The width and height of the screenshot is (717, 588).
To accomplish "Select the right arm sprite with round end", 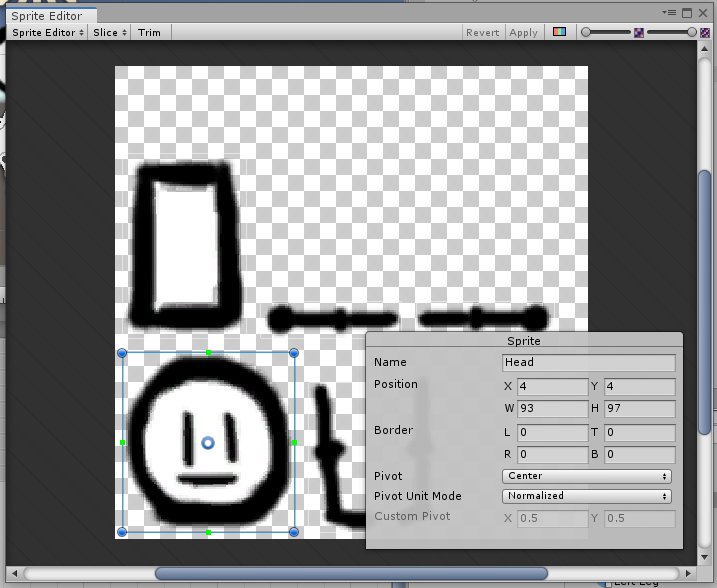I will tap(483, 317).
